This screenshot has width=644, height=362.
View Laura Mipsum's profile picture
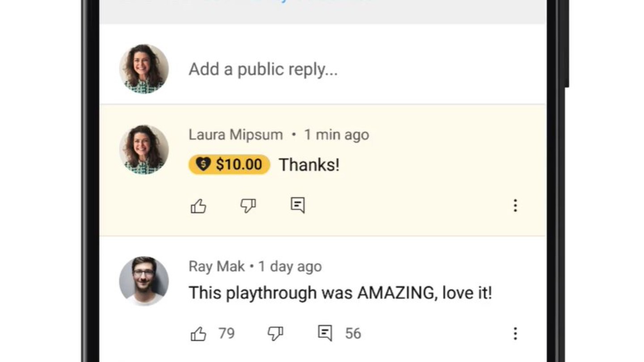click(143, 150)
